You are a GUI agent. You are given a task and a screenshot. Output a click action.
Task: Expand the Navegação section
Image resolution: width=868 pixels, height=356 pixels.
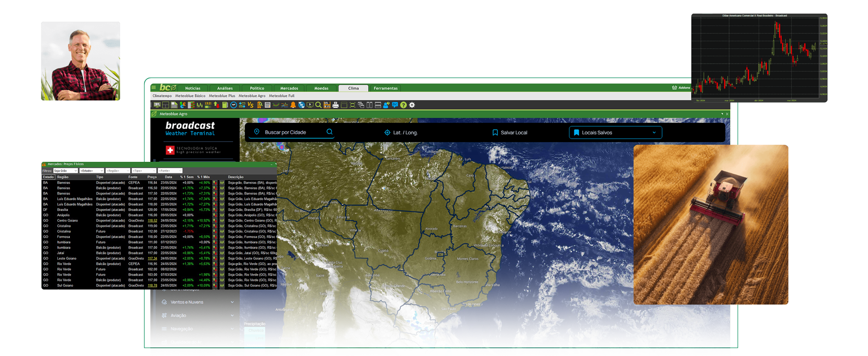click(198, 329)
